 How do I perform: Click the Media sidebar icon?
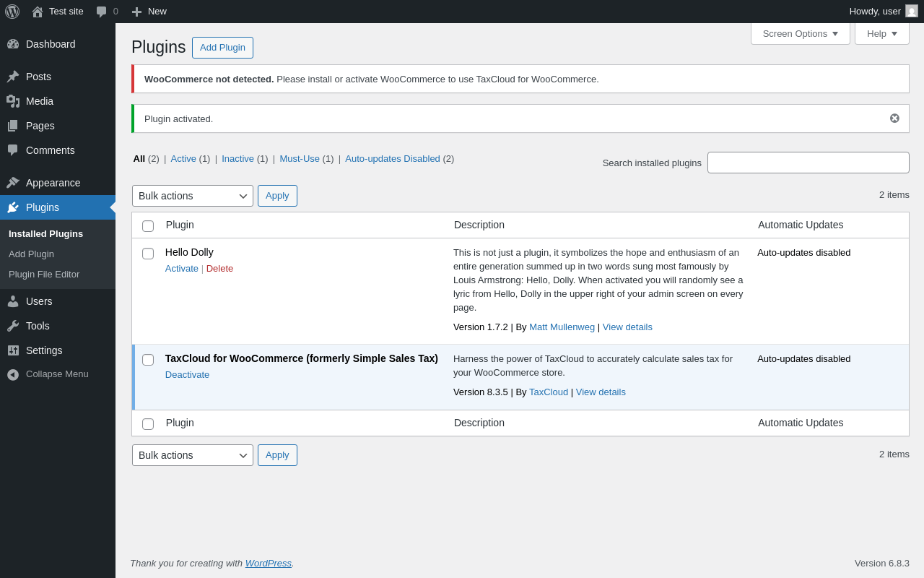[x=13, y=101]
